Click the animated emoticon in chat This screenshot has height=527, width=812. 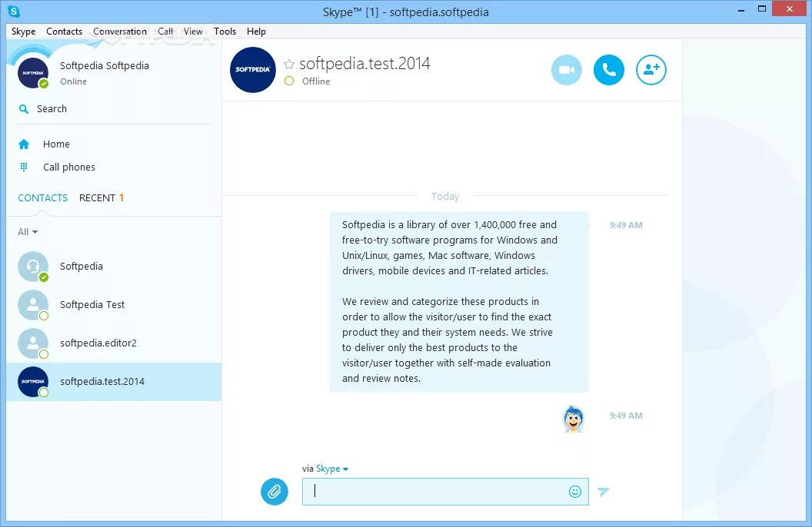point(574,419)
